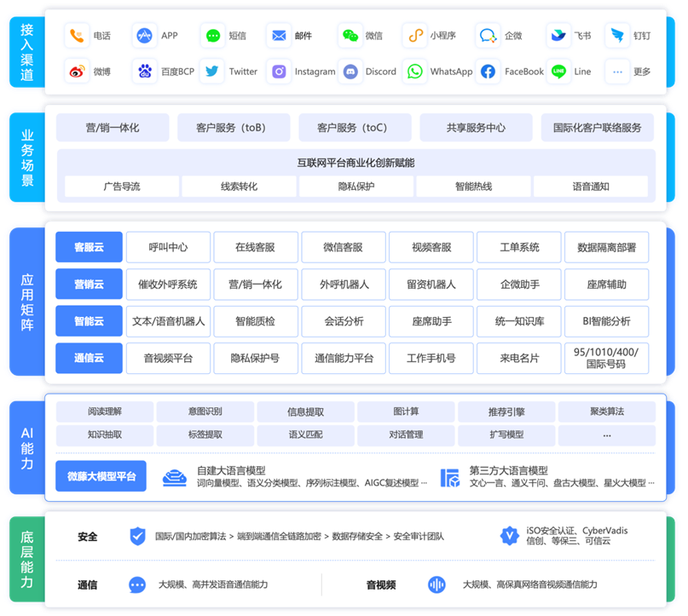Viewport: 688px width, 616px height.
Task: Open the FaceBook icon
Action: pos(488,72)
